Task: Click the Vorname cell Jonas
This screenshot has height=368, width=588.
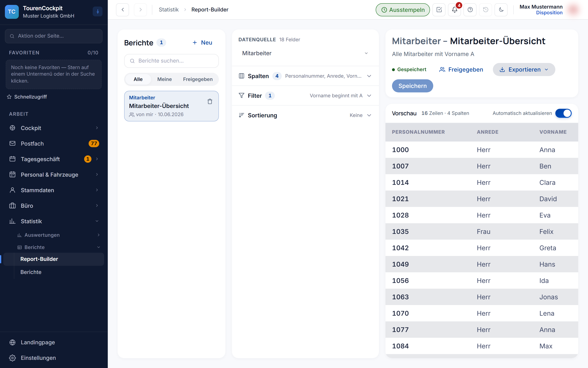Action: pos(549,297)
